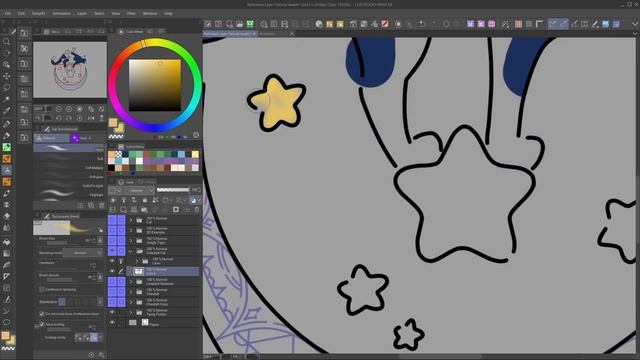Hide the Lines folder layer
Image resolution: width=640 pixels, height=360 pixels.
(x=112, y=261)
